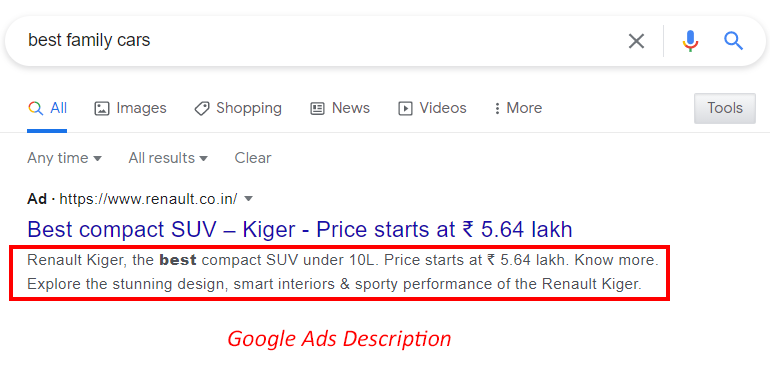This screenshot has height=375, width=770.
Task: Switch to the Videos tab
Action: tap(432, 108)
